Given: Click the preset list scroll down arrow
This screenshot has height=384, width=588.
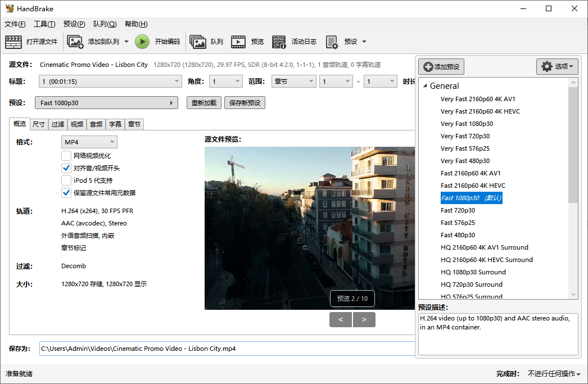Looking at the screenshot, I should point(573,295).
